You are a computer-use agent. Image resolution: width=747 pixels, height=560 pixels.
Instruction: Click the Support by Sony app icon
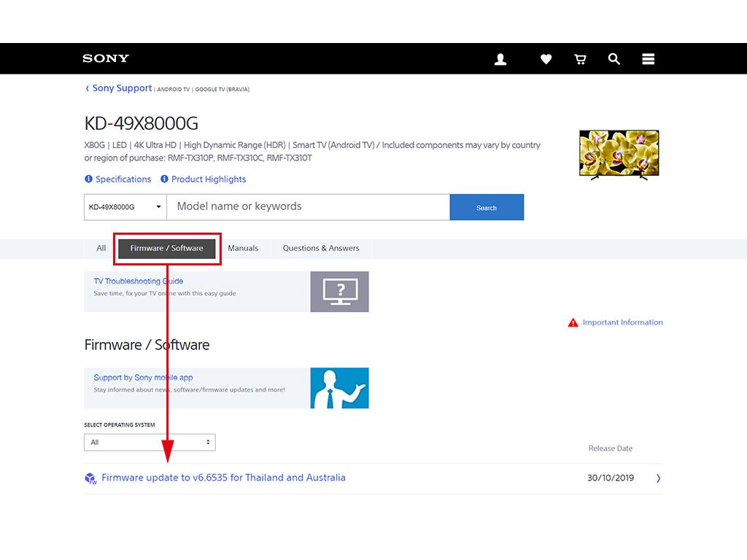coord(339,388)
